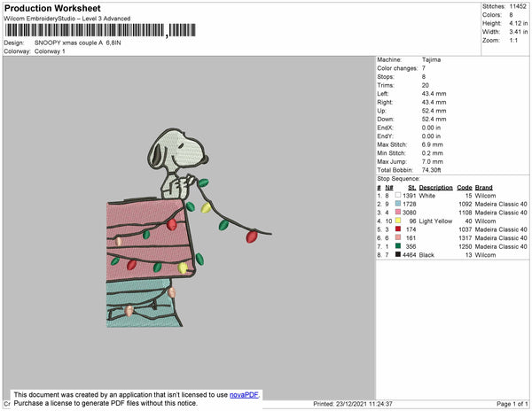The height and width of the screenshot is (411, 532).
Task: Click the Color changes value 7
Action: point(424,68)
